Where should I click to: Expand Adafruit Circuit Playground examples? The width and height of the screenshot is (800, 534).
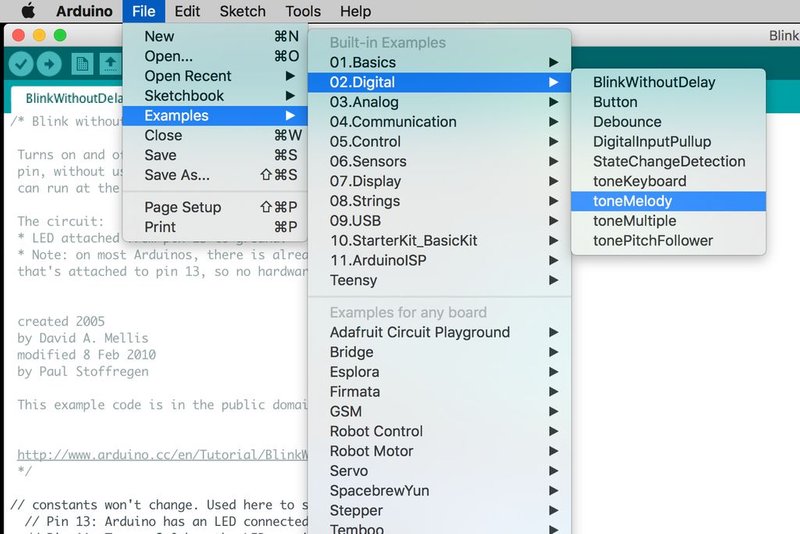point(439,333)
